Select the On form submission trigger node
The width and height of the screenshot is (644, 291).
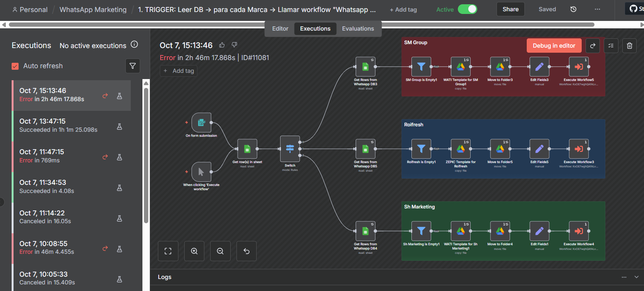click(x=201, y=122)
